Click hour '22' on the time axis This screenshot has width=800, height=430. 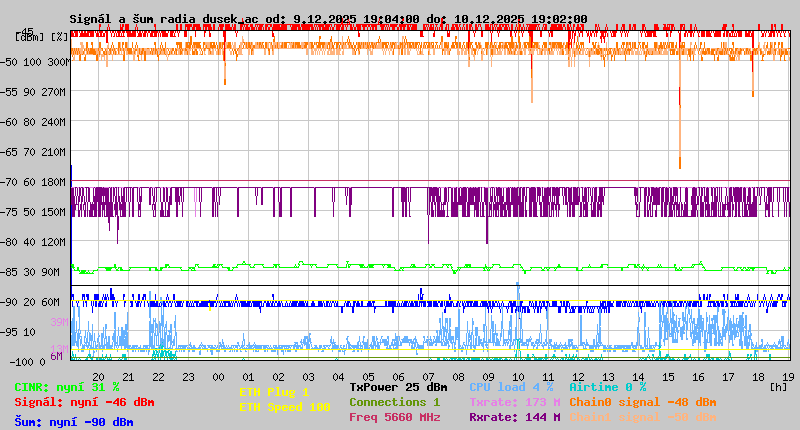click(x=159, y=377)
